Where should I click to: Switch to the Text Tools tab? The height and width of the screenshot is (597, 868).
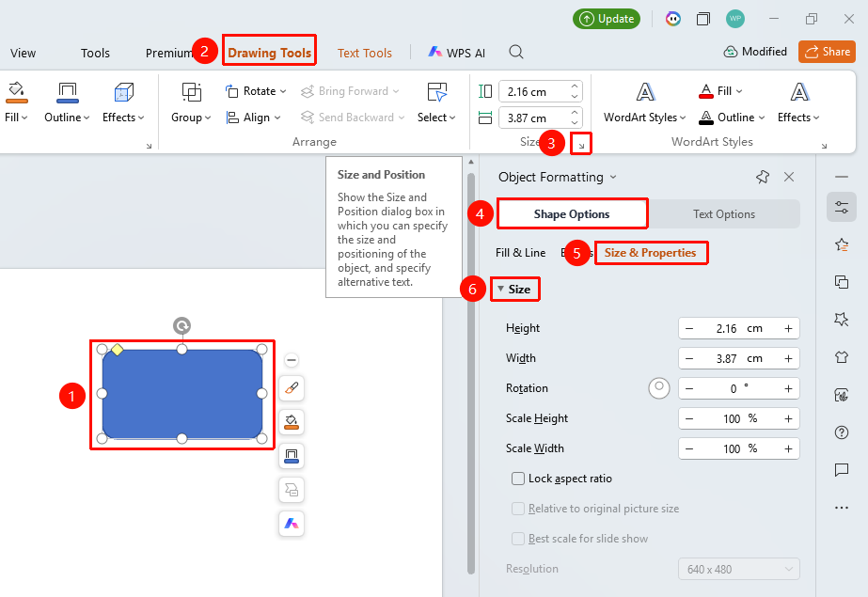pyautogui.click(x=365, y=53)
